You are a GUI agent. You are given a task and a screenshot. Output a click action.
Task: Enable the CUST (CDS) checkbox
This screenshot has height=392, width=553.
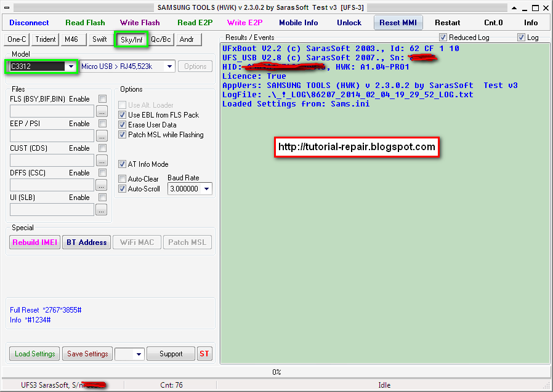(103, 148)
